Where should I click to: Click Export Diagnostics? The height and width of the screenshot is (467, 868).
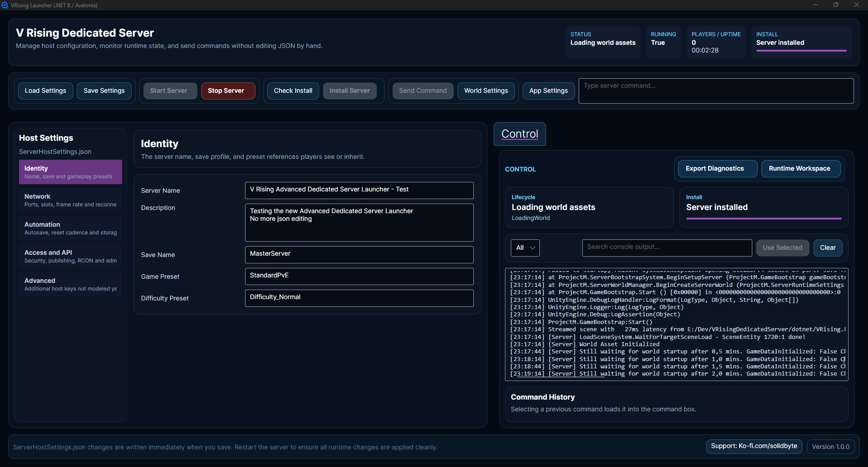717,168
